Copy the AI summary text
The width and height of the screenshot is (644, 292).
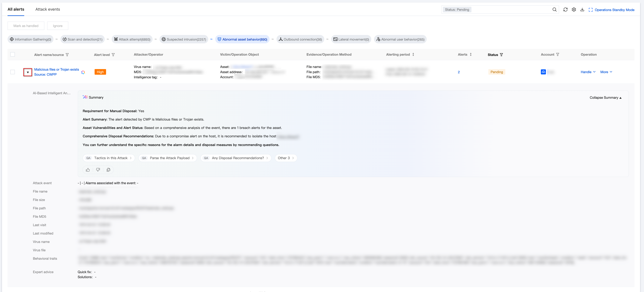click(x=108, y=170)
